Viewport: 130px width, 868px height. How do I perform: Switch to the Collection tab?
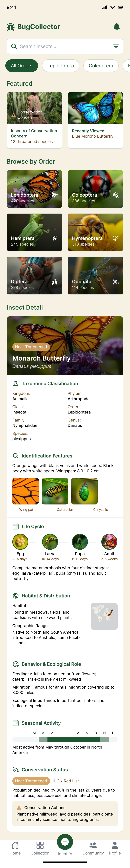coord(40,848)
